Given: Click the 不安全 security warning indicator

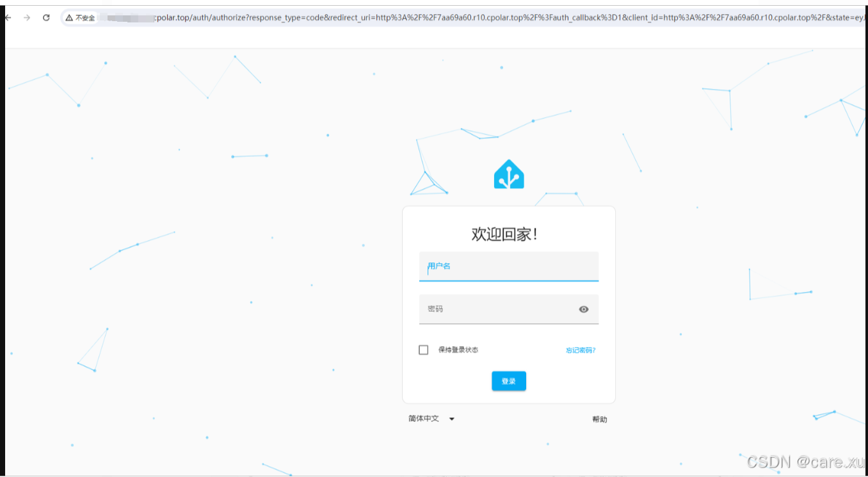Looking at the screenshot, I should (81, 18).
